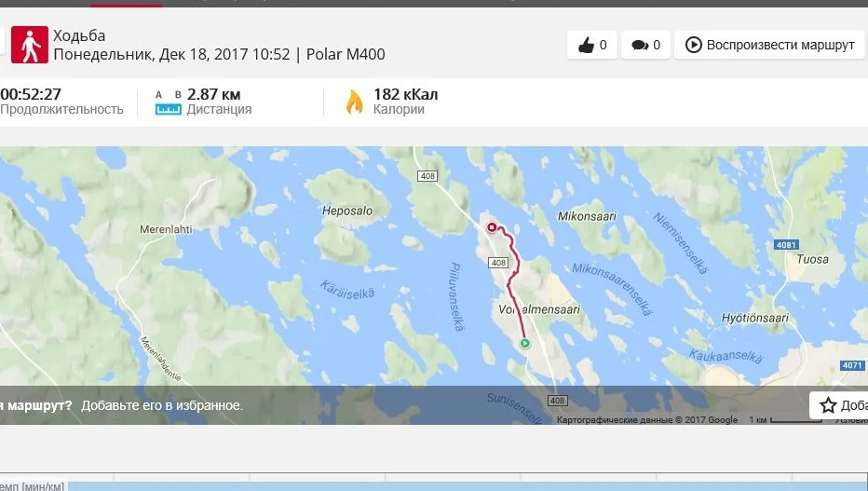Click the red walking activity icon
868x491 pixels.
[x=30, y=45]
